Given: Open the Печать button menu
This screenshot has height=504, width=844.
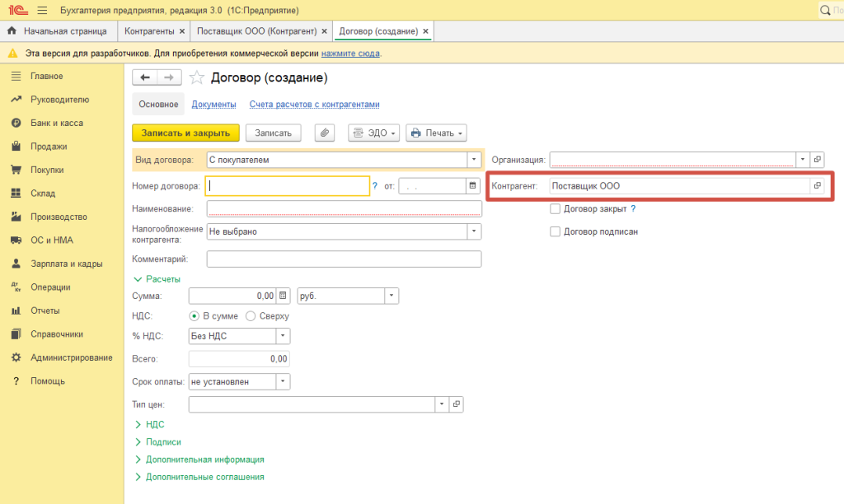Looking at the screenshot, I should coord(436,133).
